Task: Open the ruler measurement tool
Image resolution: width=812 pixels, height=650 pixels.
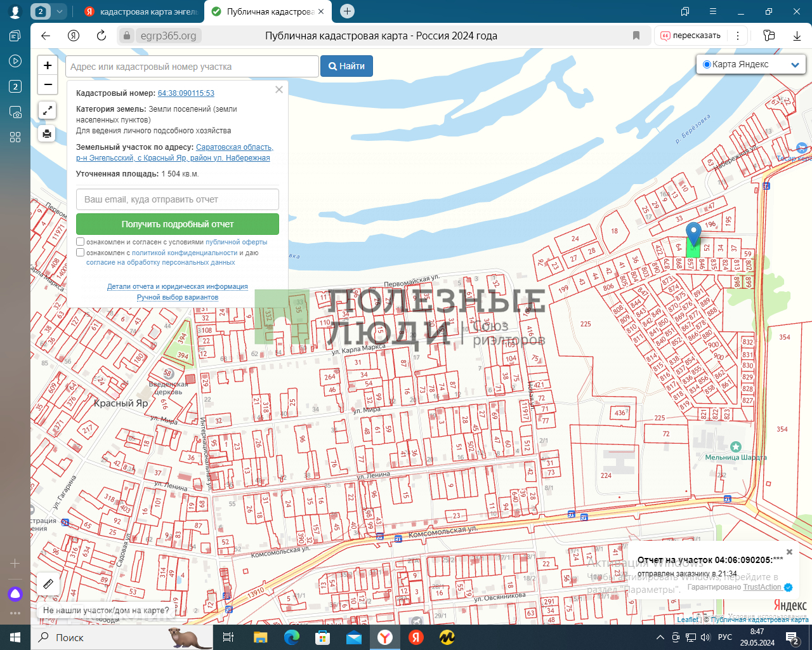Action: coord(48,583)
